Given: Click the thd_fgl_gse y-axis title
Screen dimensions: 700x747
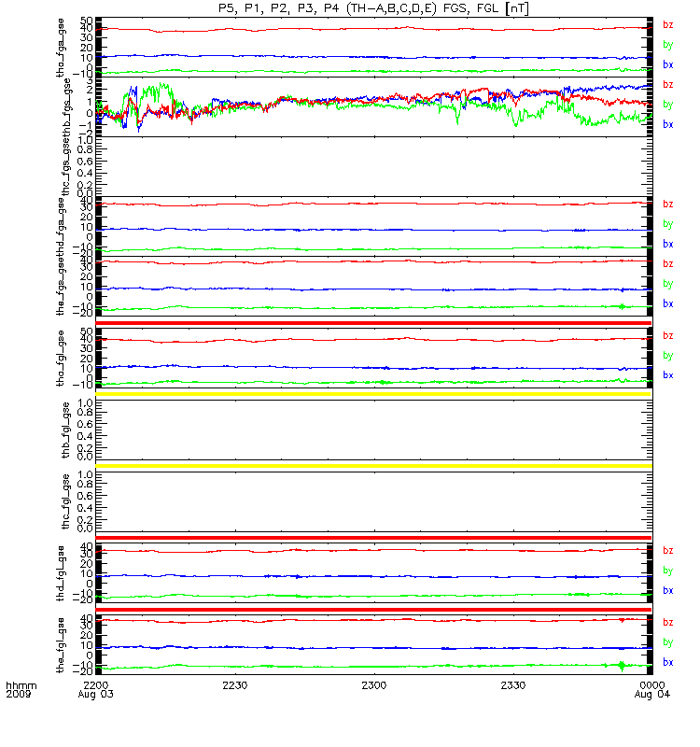Looking at the screenshot, I should click(x=61, y=573).
